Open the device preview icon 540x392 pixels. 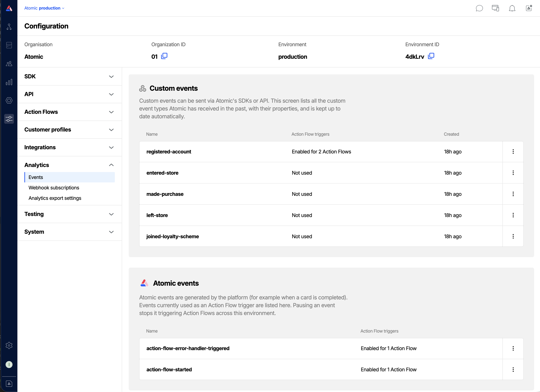[495, 8]
